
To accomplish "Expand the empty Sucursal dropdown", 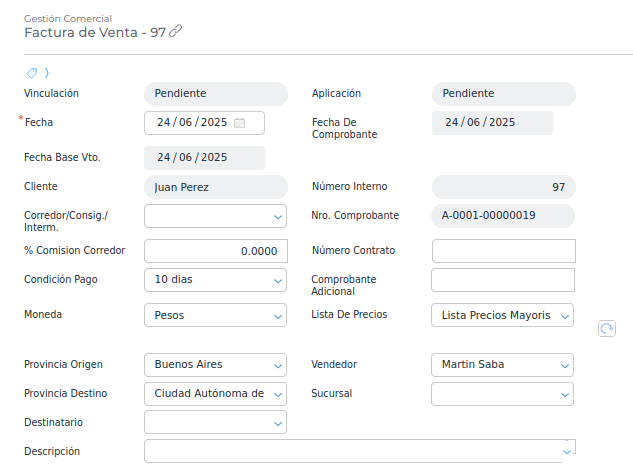I will [x=565, y=394].
